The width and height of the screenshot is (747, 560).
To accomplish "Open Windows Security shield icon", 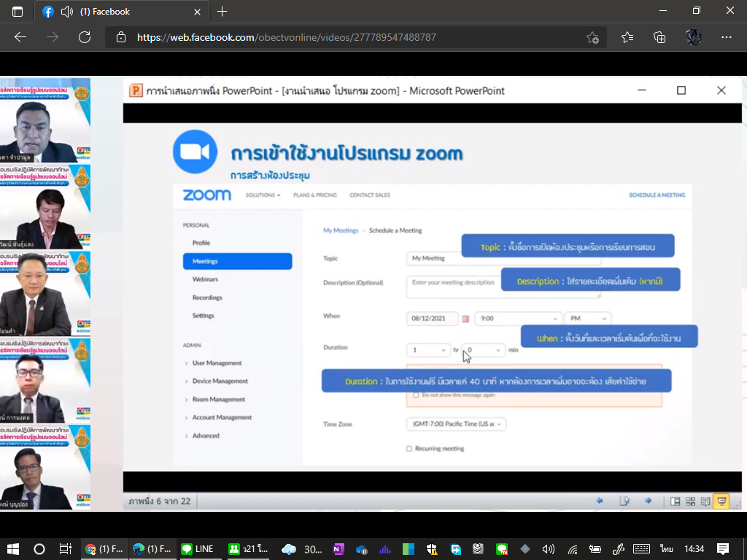I will 432,549.
